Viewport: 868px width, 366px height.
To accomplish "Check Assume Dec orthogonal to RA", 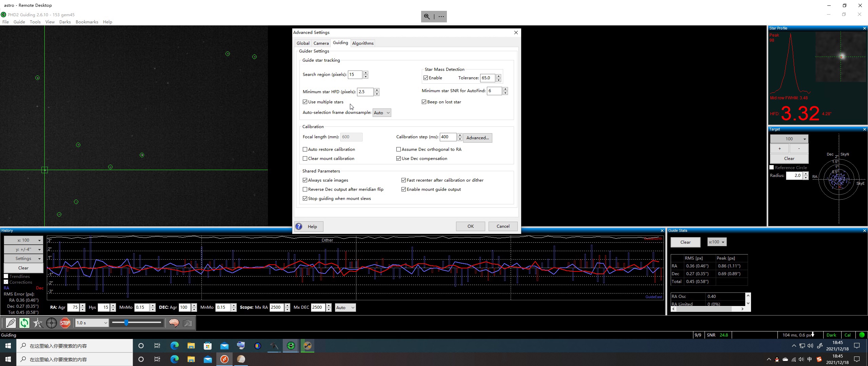I will point(398,149).
